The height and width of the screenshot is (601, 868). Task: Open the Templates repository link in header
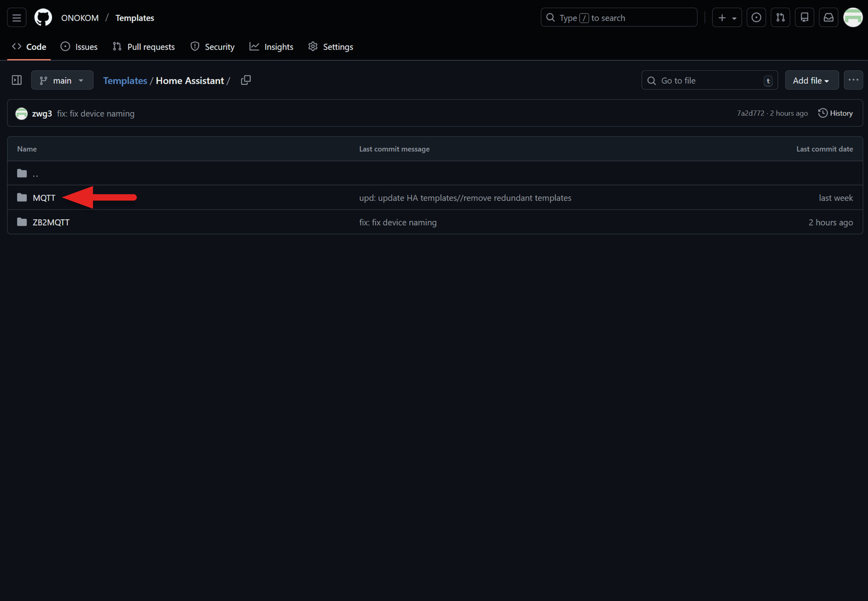[x=135, y=18]
